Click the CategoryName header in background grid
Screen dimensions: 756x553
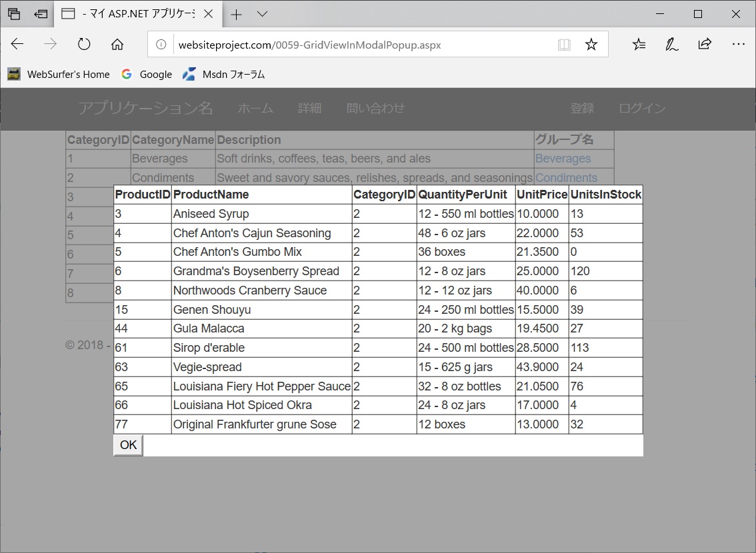pyautogui.click(x=173, y=140)
